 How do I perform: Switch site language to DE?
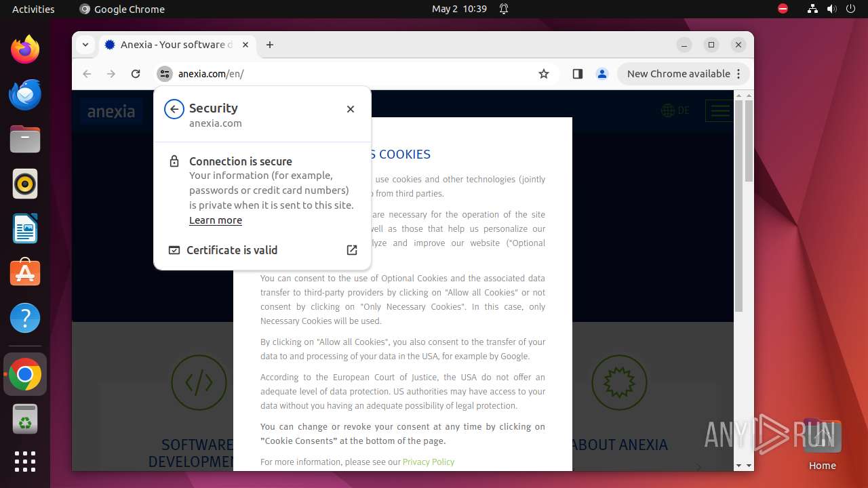pyautogui.click(x=675, y=110)
